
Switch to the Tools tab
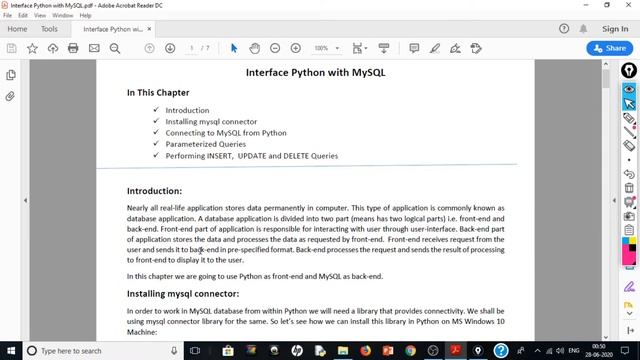(49, 29)
